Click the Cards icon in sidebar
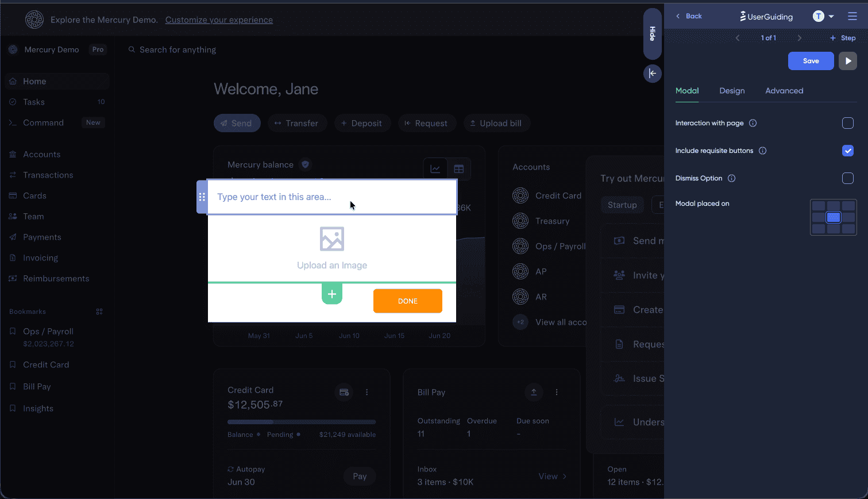The image size is (868, 499). click(x=13, y=195)
